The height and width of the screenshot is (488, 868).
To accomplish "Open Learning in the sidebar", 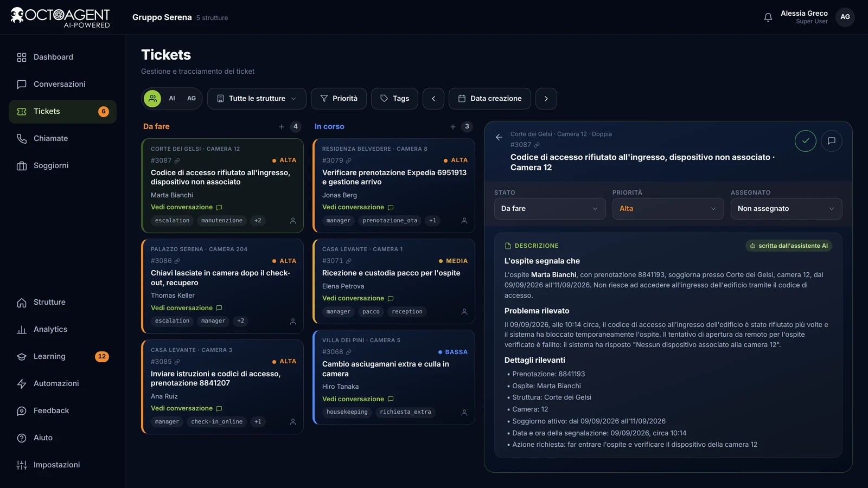I will [62, 357].
